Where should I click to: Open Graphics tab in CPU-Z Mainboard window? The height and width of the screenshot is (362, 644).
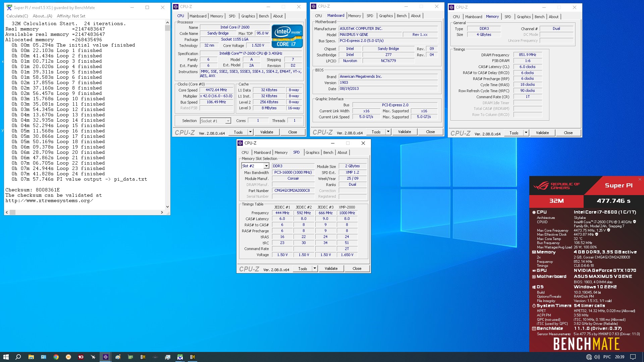pyautogui.click(x=386, y=16)
